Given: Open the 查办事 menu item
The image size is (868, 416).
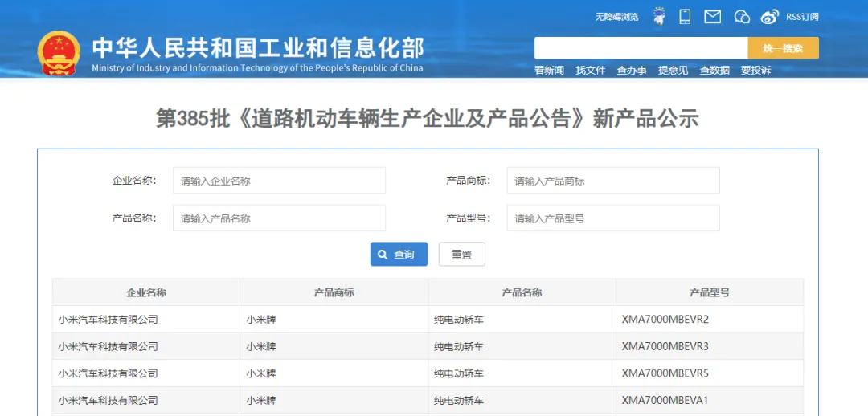Looking at the screenshot, I should (632, 70).
